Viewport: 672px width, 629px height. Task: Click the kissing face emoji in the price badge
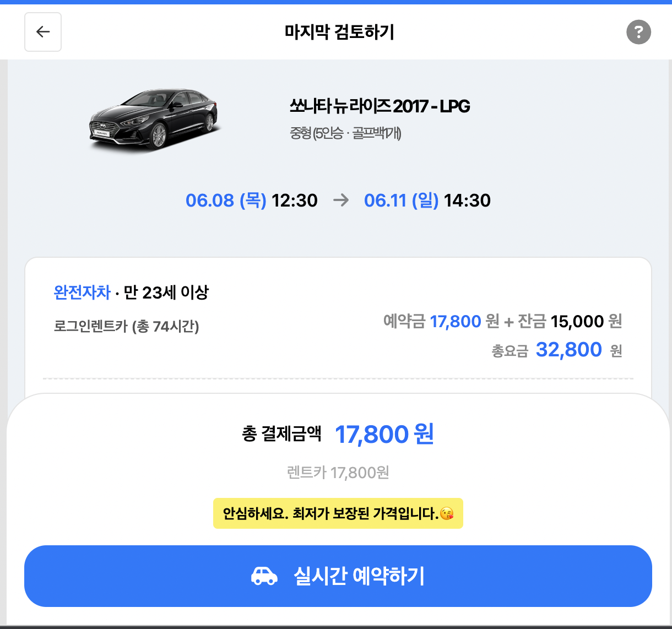(x=447, y=513)
